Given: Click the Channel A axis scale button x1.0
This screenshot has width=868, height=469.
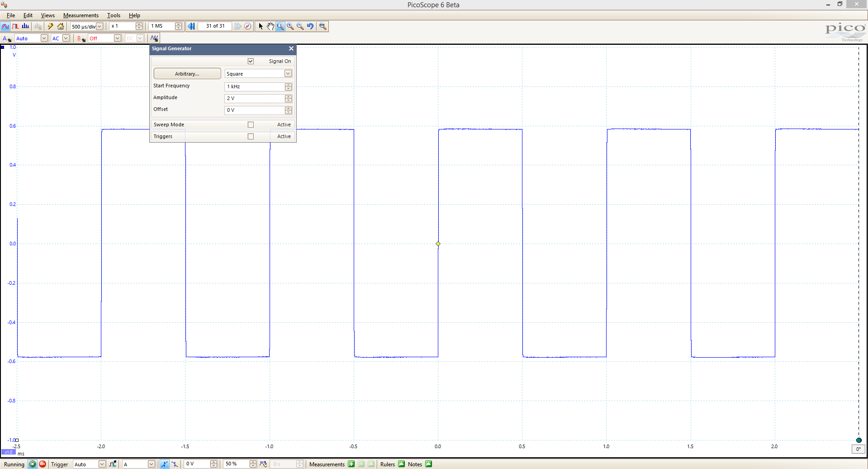Looking at the screenshot, I should pyautogui.click(x=9, y=452).
